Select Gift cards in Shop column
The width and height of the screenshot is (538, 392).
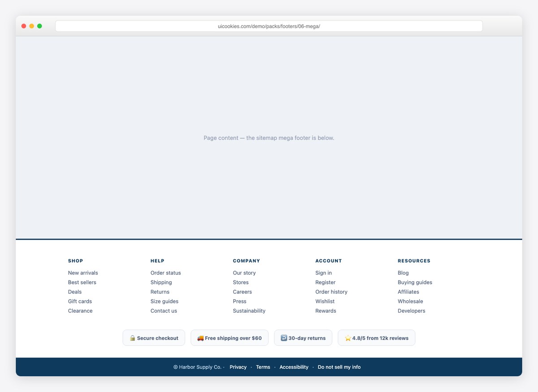pos(80,301)
